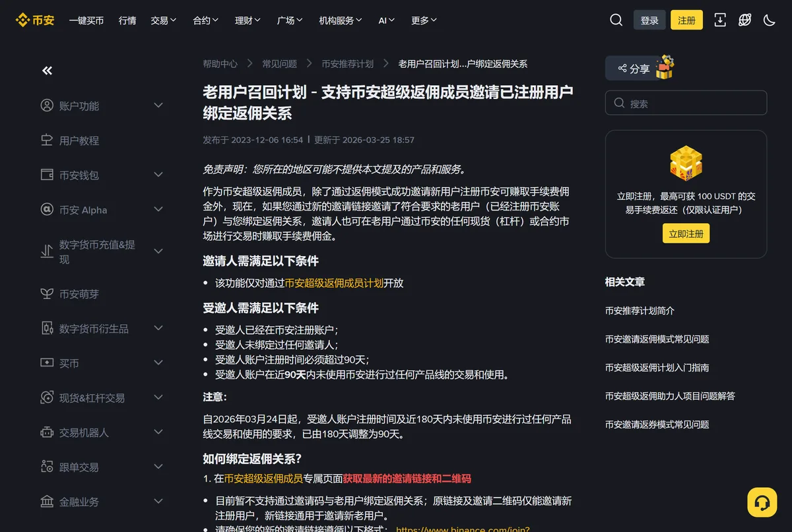The image size is (792, 532).
Task: Open the 币安超级返佣成员 link in step 1
Action: pos(263,479)
